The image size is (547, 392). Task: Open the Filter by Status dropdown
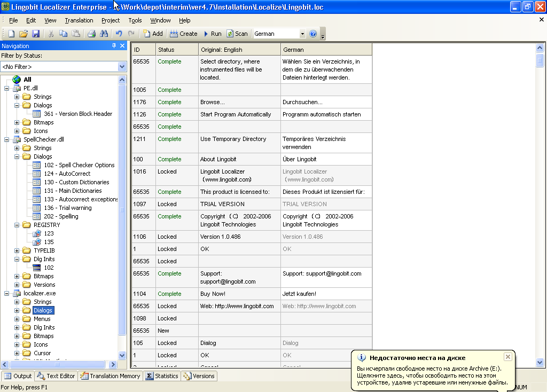coord(122,67)
